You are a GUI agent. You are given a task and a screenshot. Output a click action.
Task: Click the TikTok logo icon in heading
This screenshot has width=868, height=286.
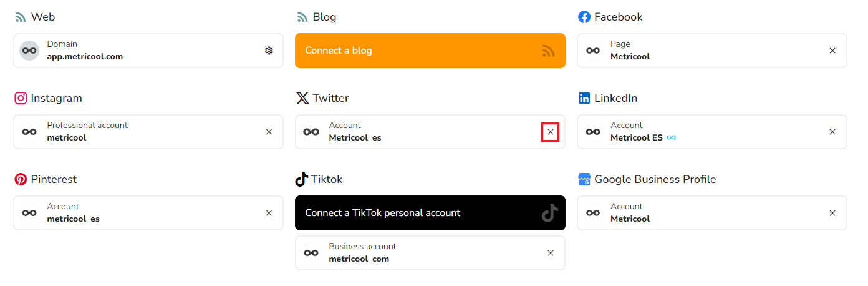click(x=302, y=179)
